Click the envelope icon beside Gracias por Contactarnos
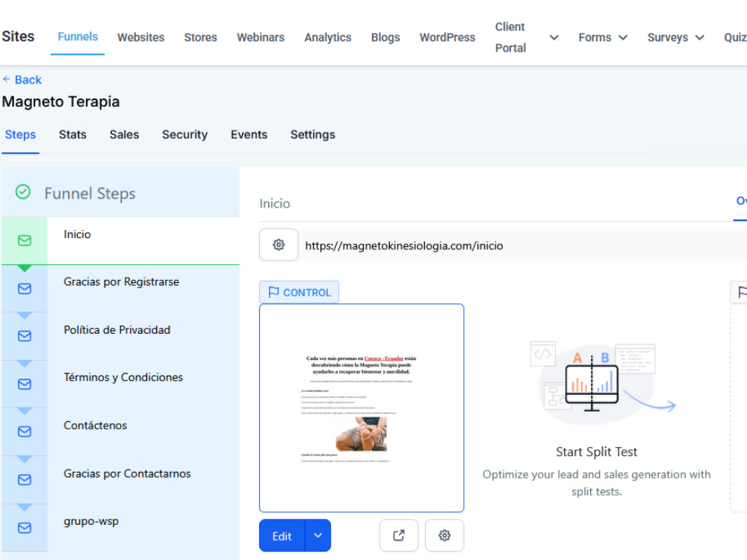The height and width of the screenshot is (560, 747). click(25, 479)
